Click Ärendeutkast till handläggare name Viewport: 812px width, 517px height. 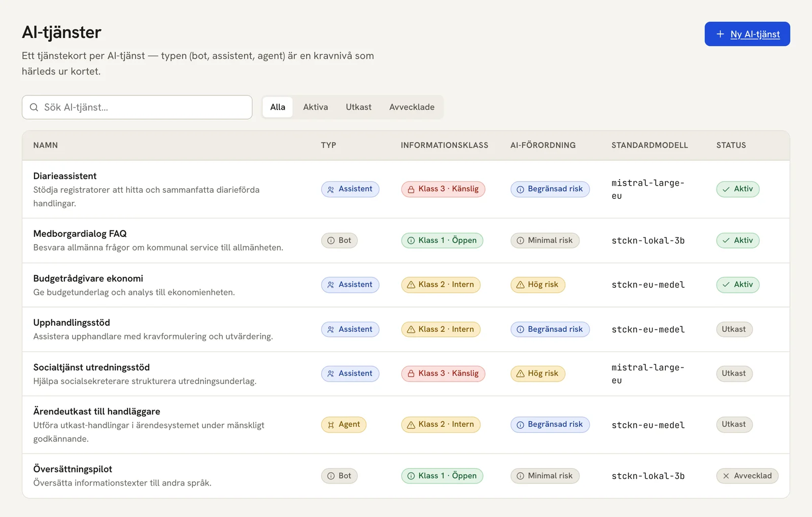pos(97,411)
